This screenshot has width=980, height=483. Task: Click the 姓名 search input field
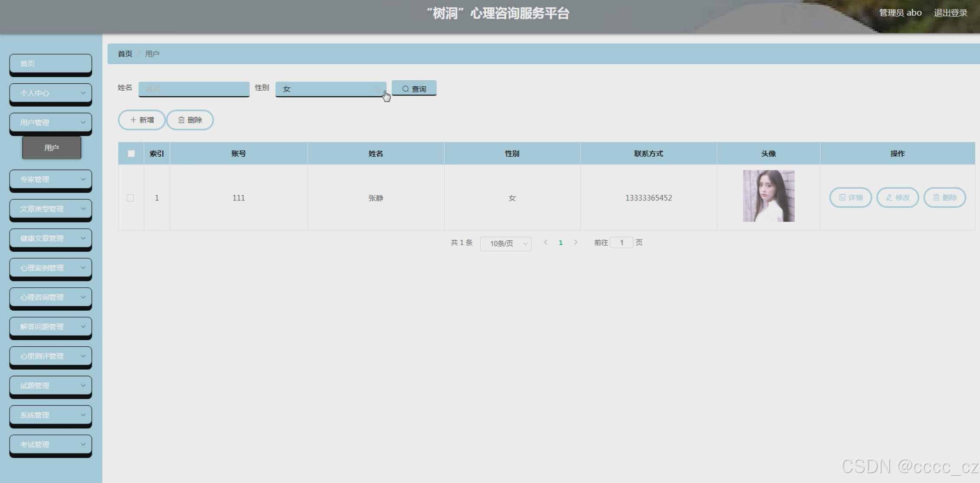(194, 89)
